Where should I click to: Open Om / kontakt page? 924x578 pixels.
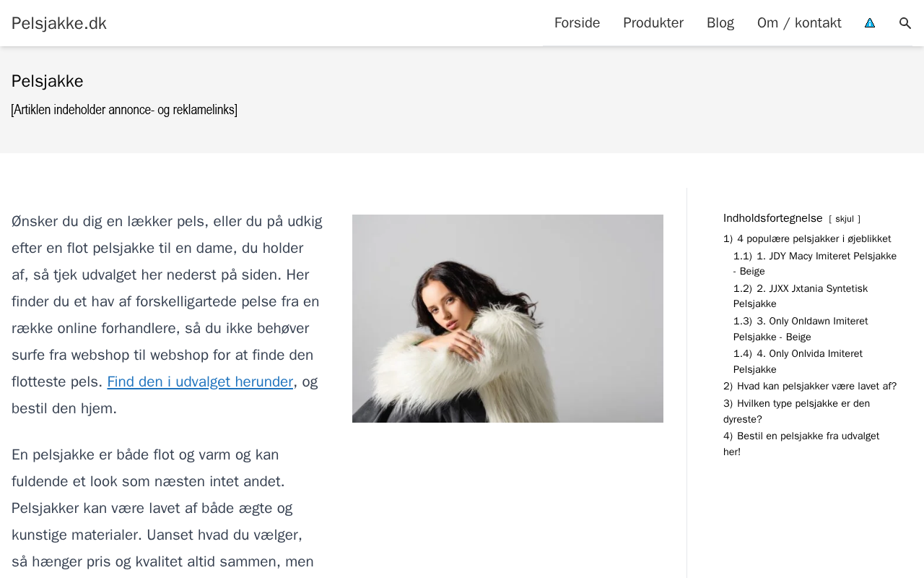click(799, 23)
